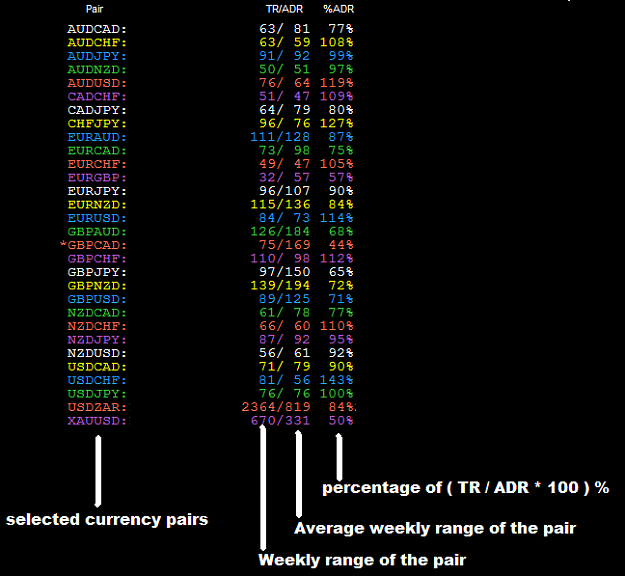Click the 126/184 value for GBPAUD

coord(280,232)
